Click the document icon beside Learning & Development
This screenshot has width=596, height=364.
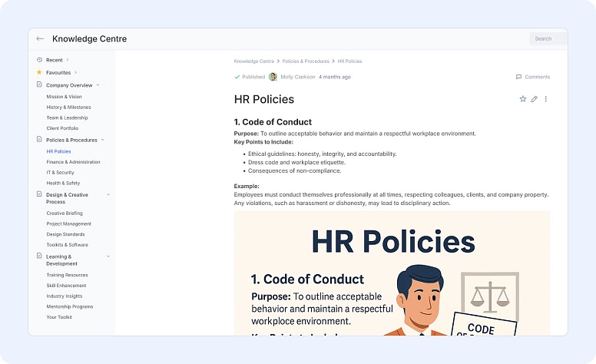39,256
